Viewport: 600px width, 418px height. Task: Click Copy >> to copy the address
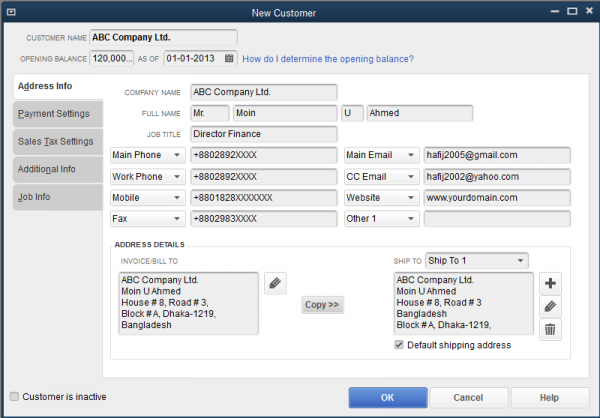coord(322,304)
